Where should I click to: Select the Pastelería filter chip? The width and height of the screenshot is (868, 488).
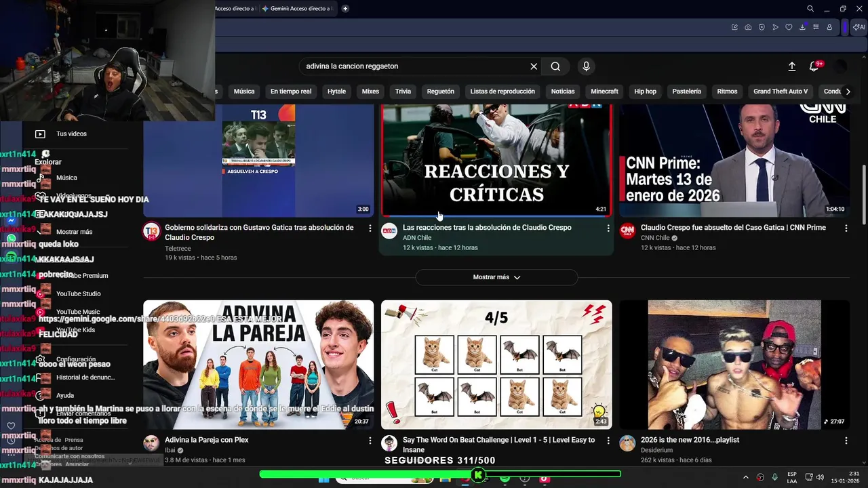point(687,91)
